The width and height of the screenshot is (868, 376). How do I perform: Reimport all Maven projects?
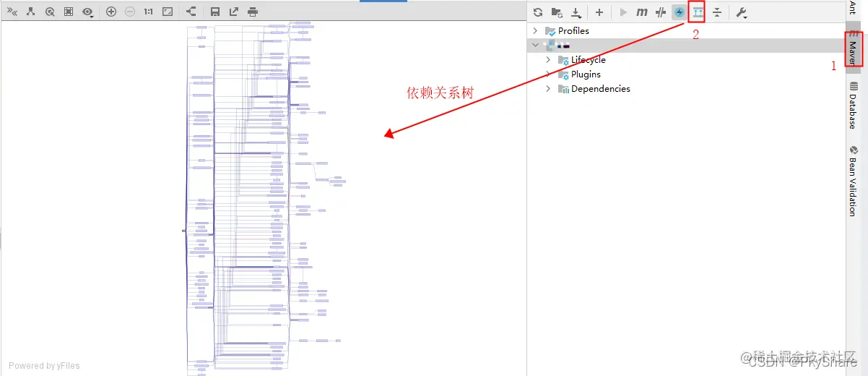(537, 12)
